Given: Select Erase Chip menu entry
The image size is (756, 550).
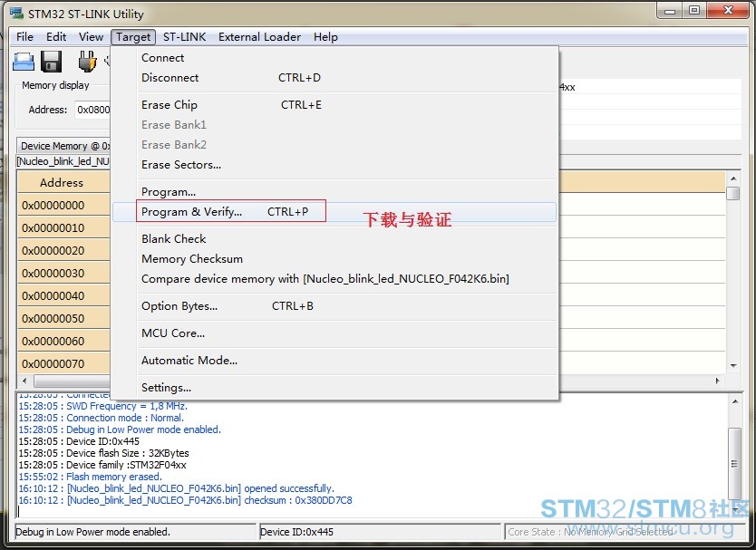Looking at the screenshot, I should (334, 104).
